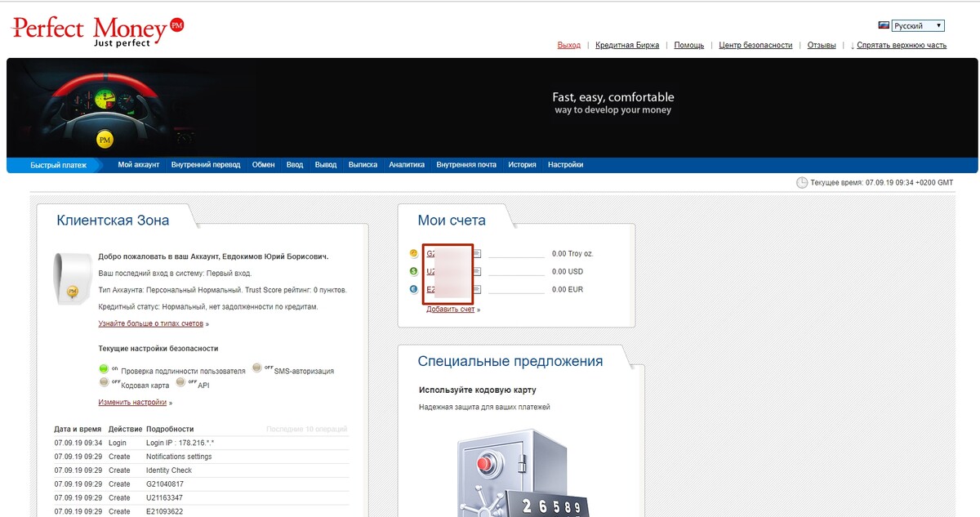The height and width of the screenshot is (517, 980).
Task: Select Аналитика in the navigation bar
Action: (x=407, y=165)
